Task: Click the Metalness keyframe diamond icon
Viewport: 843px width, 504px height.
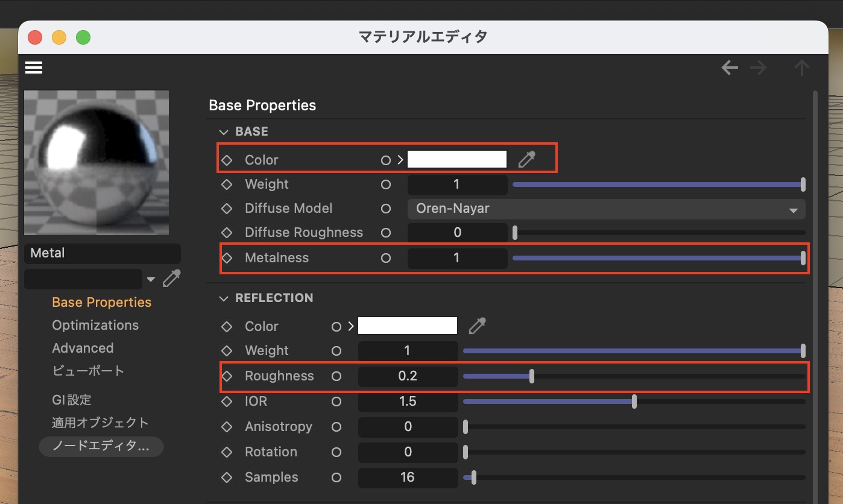Action: point(227,257)
